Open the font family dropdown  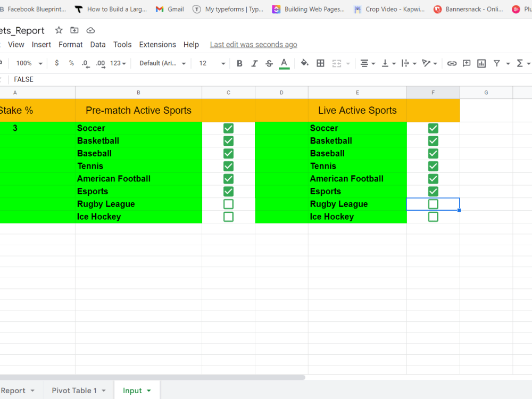point(162,63)
